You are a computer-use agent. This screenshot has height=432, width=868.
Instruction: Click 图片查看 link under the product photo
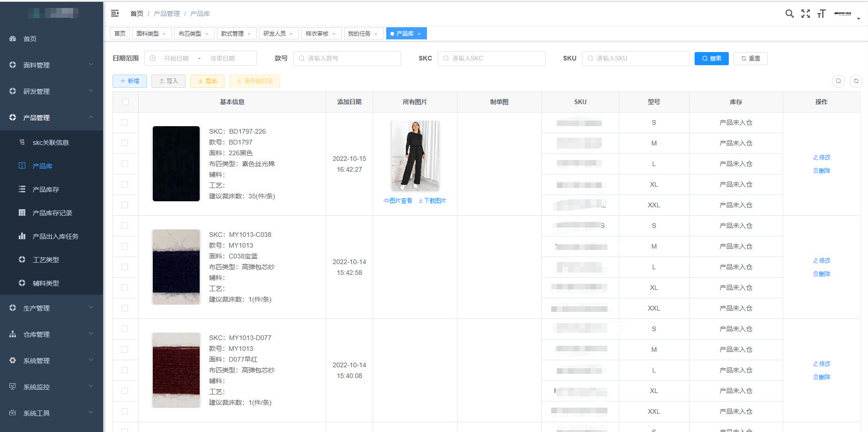[x=398, y=201]
